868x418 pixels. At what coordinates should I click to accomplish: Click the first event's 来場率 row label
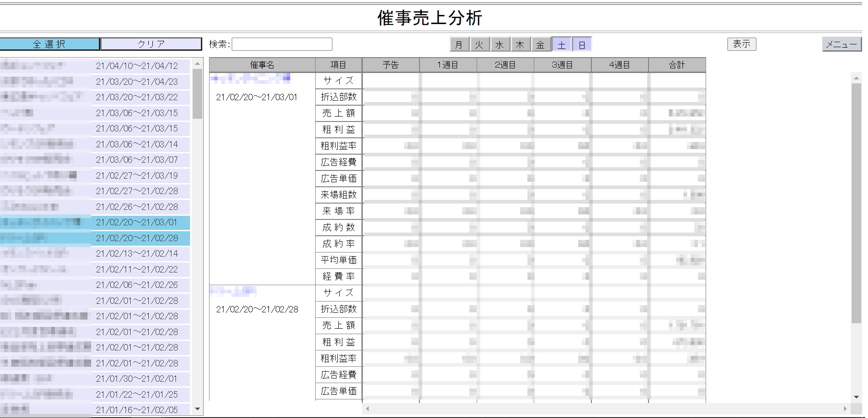pyautogui.click(x=338, y=211)
